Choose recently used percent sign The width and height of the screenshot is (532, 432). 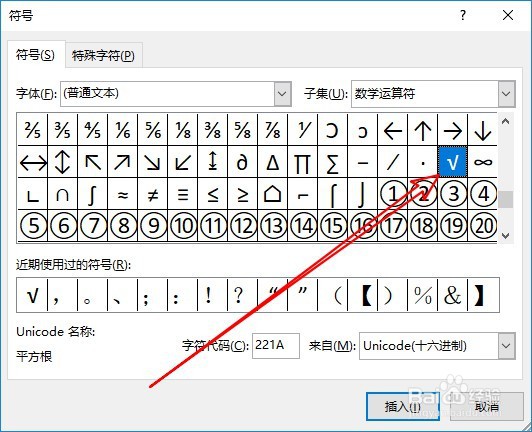coord(422,295)
